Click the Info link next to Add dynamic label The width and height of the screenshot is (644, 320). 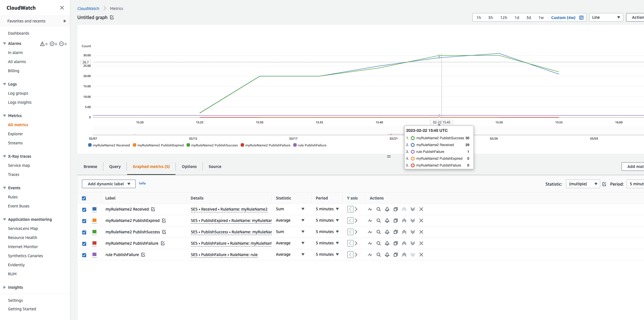point(142,183)
